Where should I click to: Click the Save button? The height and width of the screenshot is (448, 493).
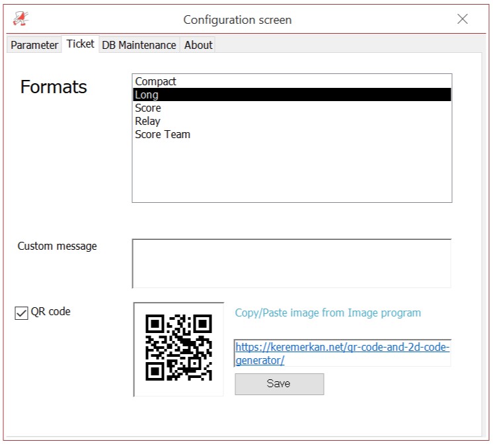(279, 384)
